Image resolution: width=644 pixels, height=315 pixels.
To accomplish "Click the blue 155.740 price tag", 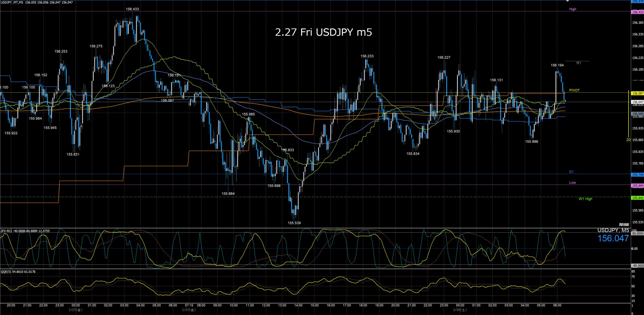I will [637, 175].
